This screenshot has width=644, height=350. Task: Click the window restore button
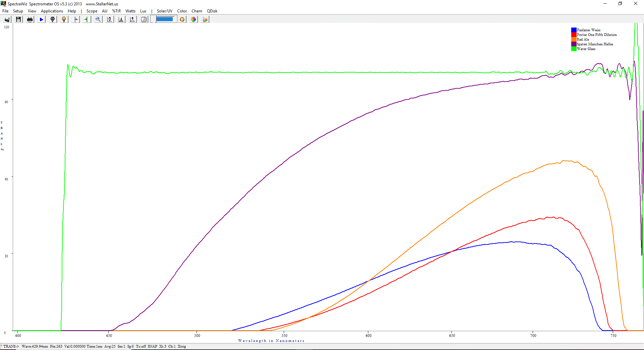tap(620, 4)
